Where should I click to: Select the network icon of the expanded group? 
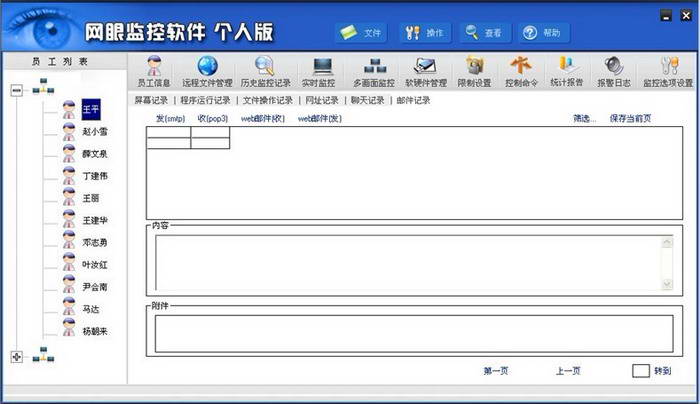click(43, 86)
